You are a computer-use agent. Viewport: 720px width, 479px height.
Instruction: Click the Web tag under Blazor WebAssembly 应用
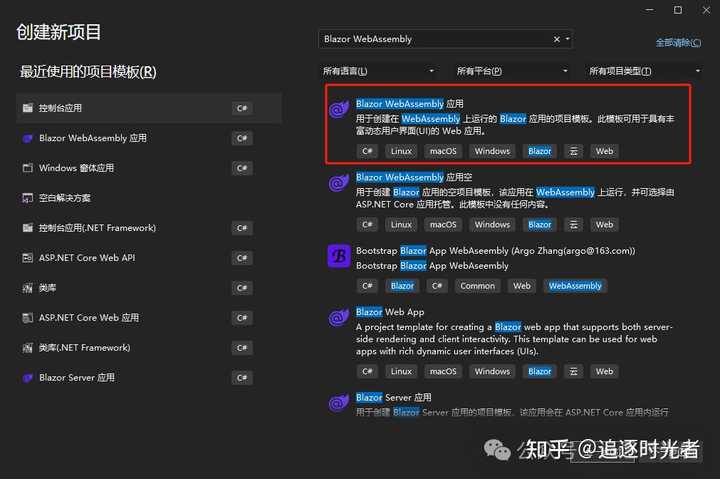604,151
